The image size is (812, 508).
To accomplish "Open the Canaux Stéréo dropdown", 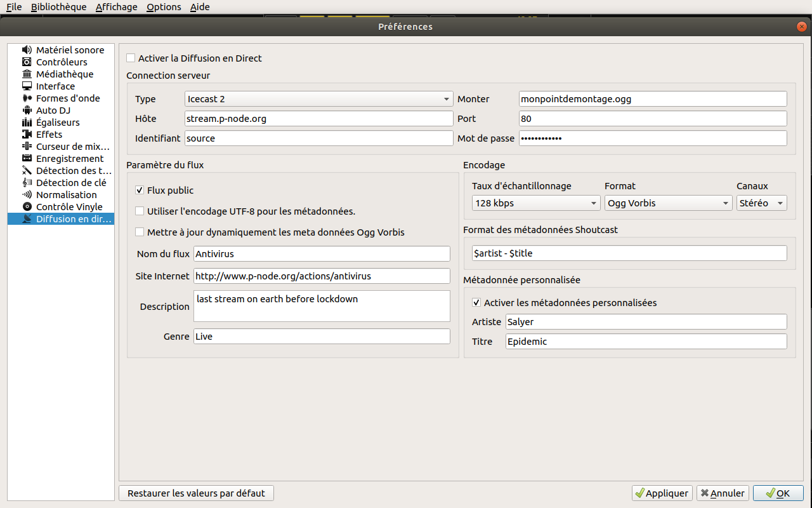I will pos(761,203).
